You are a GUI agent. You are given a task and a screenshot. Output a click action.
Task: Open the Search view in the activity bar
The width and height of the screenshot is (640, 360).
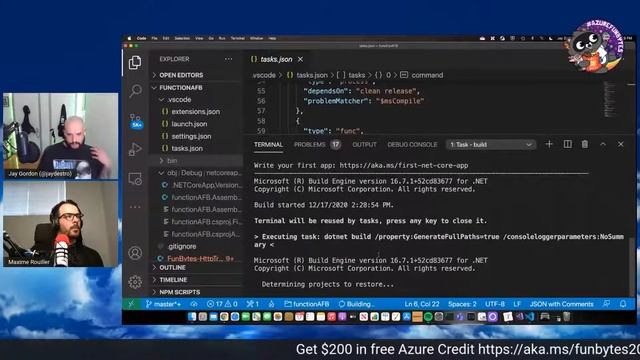[136, 91]
